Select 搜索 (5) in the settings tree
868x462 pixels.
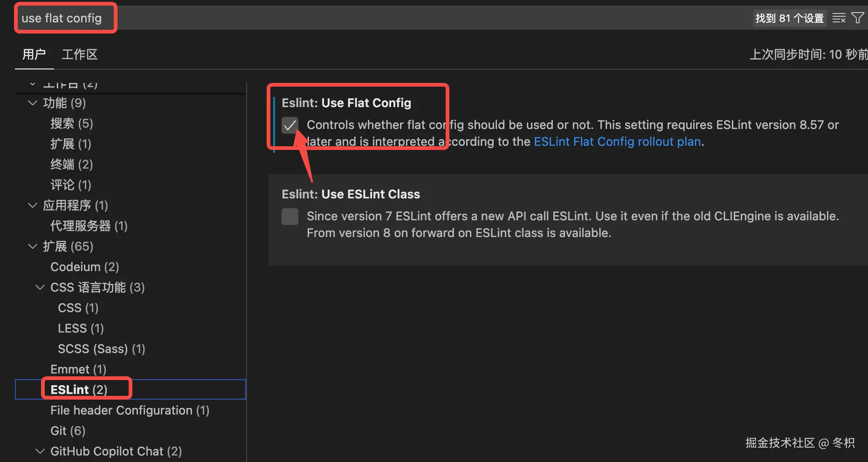click(72, 123)
